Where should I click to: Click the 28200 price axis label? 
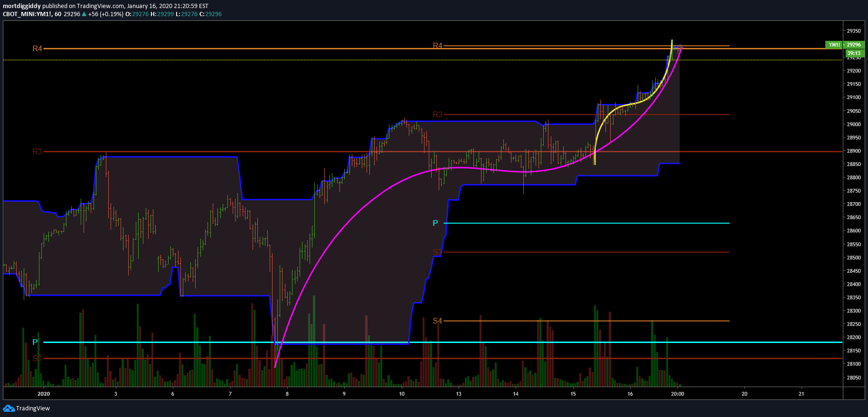[x=854, y=337]
